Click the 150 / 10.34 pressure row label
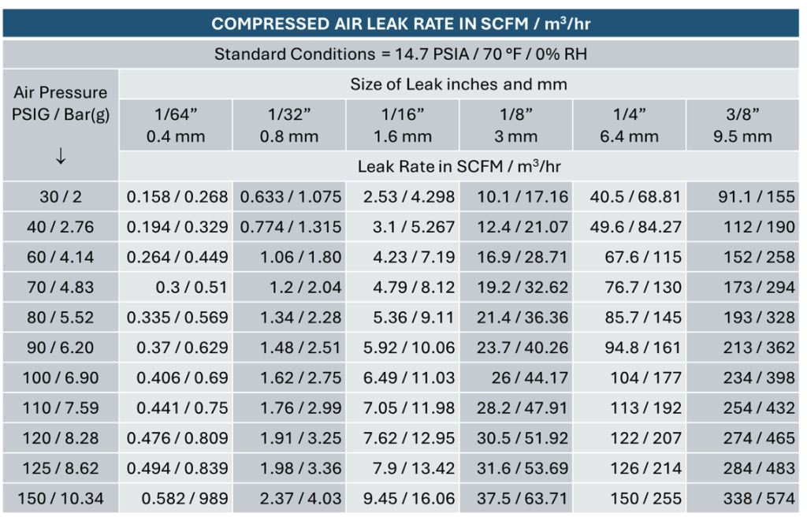Screen dimensions: 807x532 point(61,498)
